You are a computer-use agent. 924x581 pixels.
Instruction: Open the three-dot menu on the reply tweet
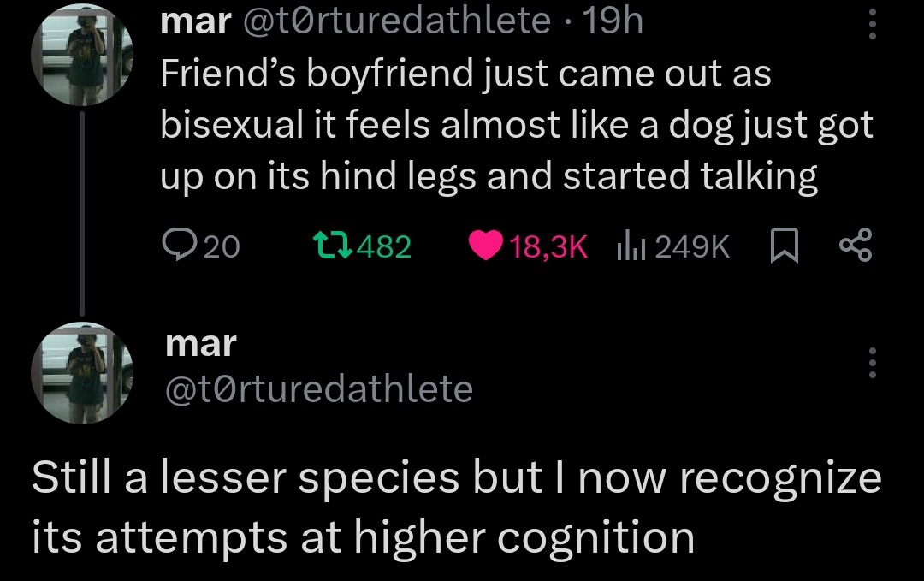tap(872, 363)
